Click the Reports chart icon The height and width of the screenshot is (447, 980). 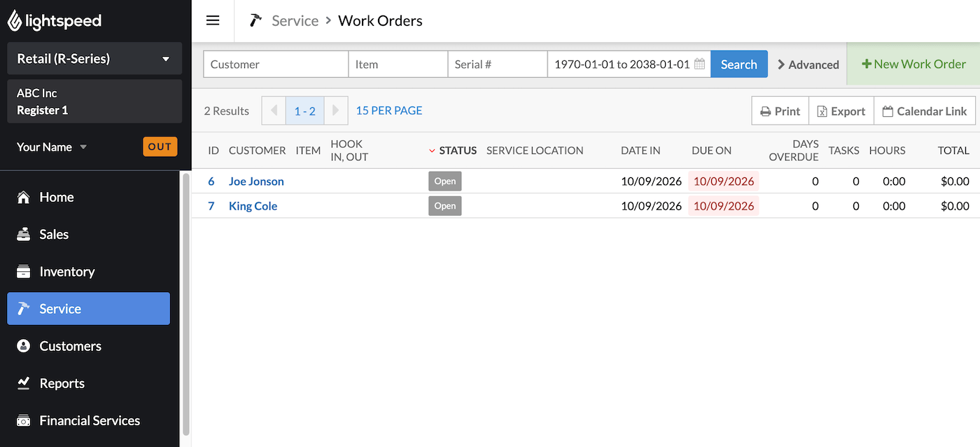[23, 383]
